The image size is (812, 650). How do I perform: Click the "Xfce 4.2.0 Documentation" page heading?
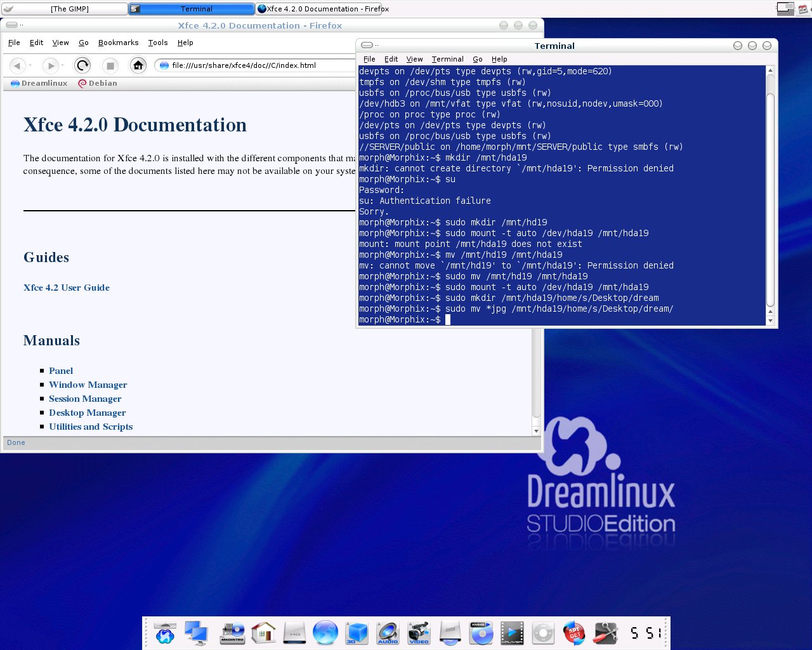tap(135, 125)
